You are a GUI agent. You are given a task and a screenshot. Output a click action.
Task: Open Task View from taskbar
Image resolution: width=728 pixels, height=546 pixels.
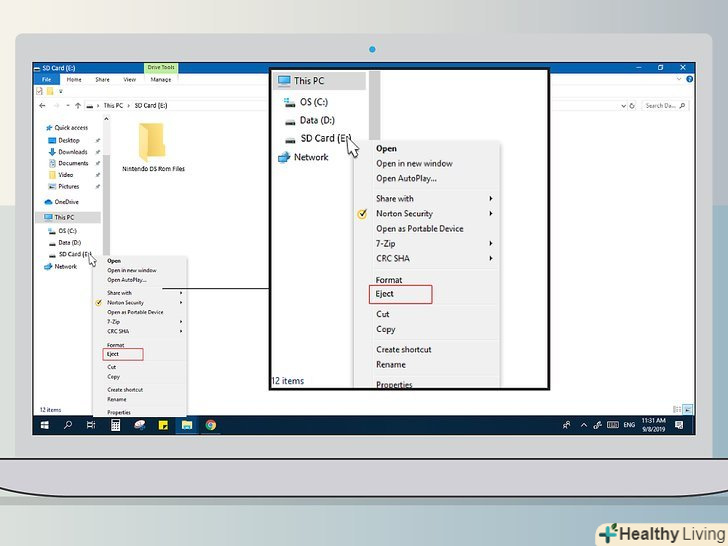click(91, 425)
